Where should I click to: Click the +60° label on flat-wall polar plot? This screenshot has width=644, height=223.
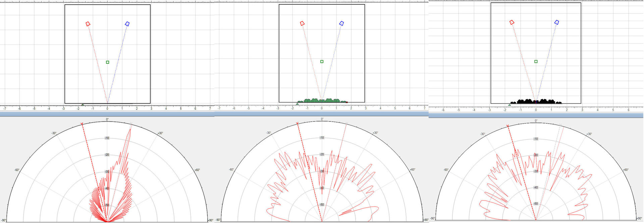(x=197, y=170)
